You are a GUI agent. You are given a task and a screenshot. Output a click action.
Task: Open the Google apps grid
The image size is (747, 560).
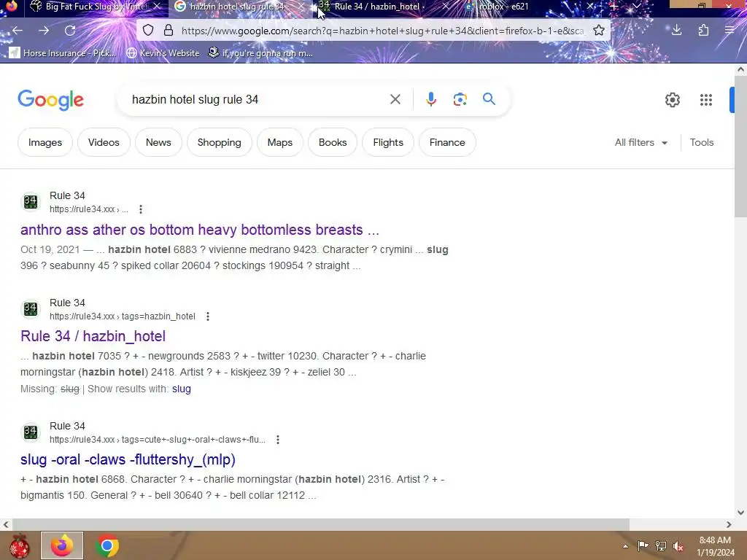pyautogui.click(x=706, y=99)
